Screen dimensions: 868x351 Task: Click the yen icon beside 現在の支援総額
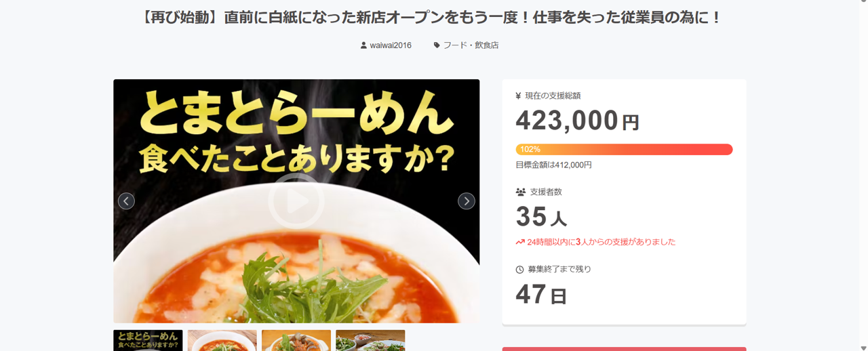click(519, 96)
